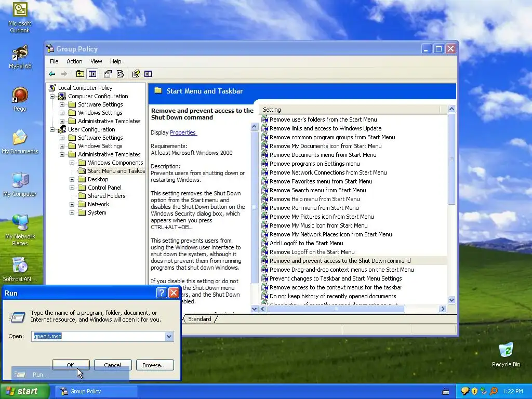
Task: Select Local Computer Policy root node
Action: coord(85,87)
